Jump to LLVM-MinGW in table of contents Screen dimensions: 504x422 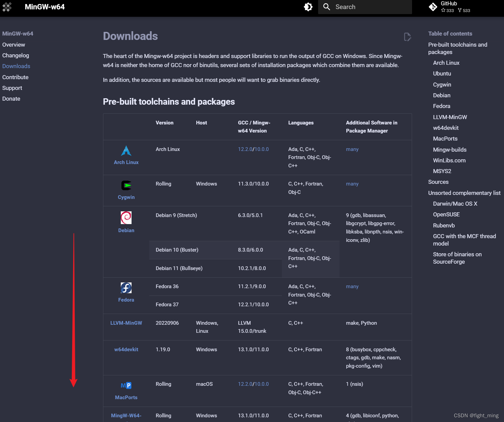[450, 117]
